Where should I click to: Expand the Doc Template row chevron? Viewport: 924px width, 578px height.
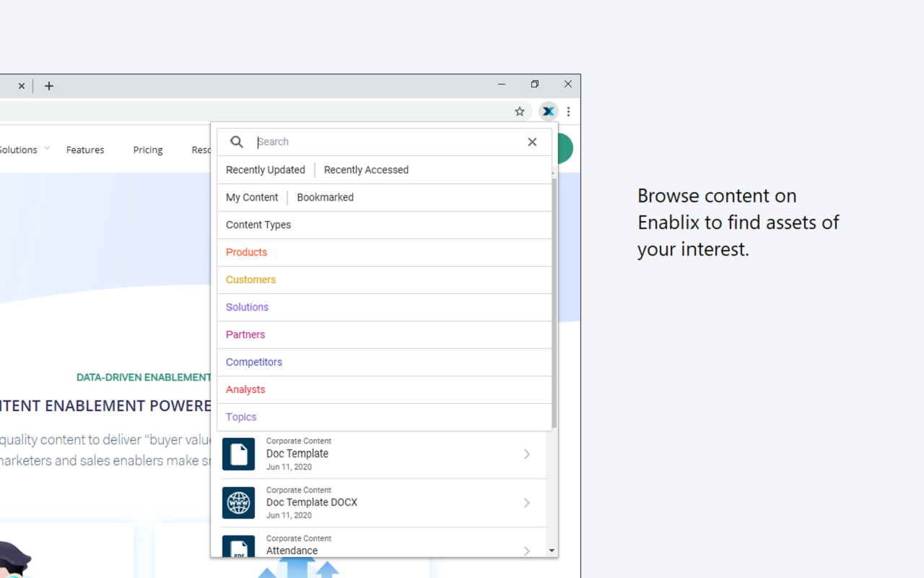pyautogui.click(x=527, y=454)
